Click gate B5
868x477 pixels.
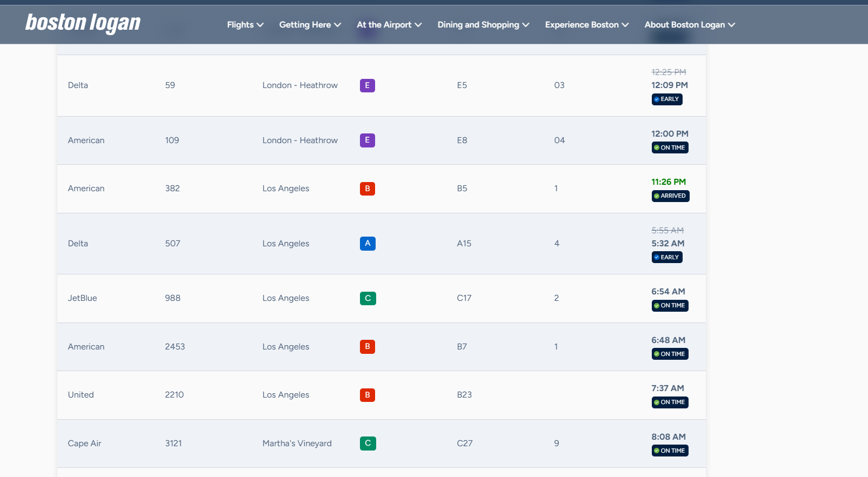[x=462, y=189]
